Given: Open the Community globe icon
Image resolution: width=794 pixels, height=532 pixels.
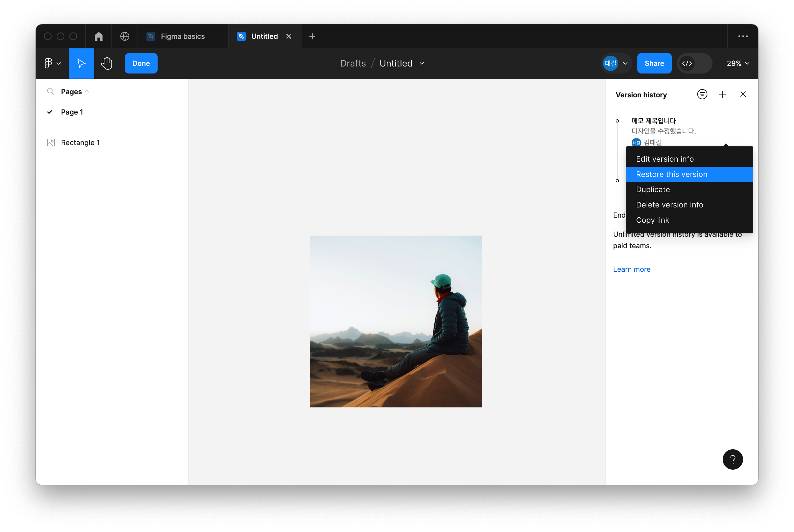Looking at the screenshot, I should 124,36.
